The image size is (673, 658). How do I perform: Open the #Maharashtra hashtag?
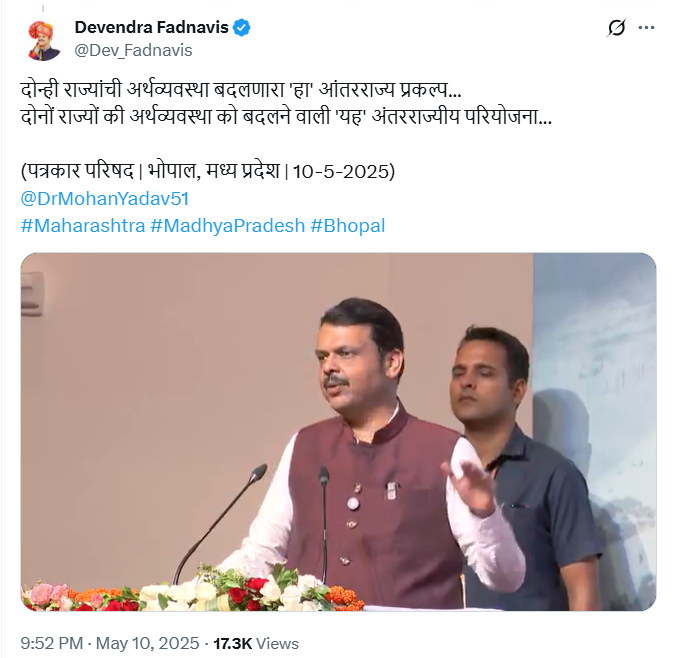tap(83, 225)
